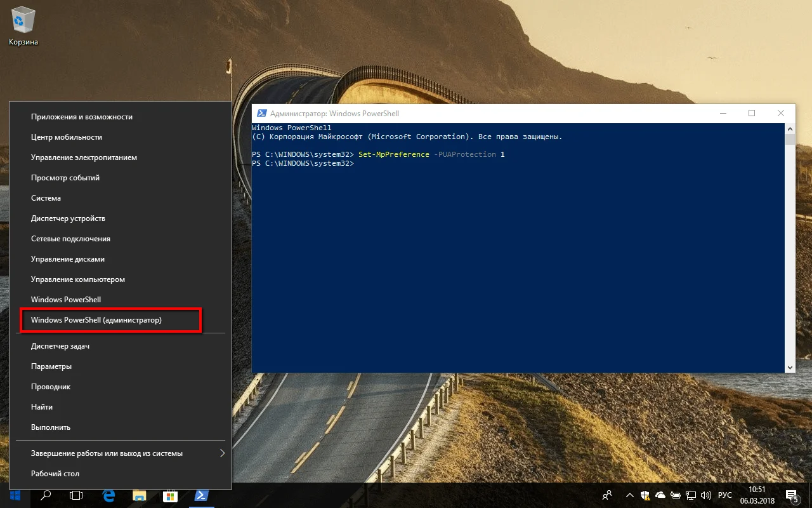
Task: Open the Action Center notifications icon
Action: 792,495
